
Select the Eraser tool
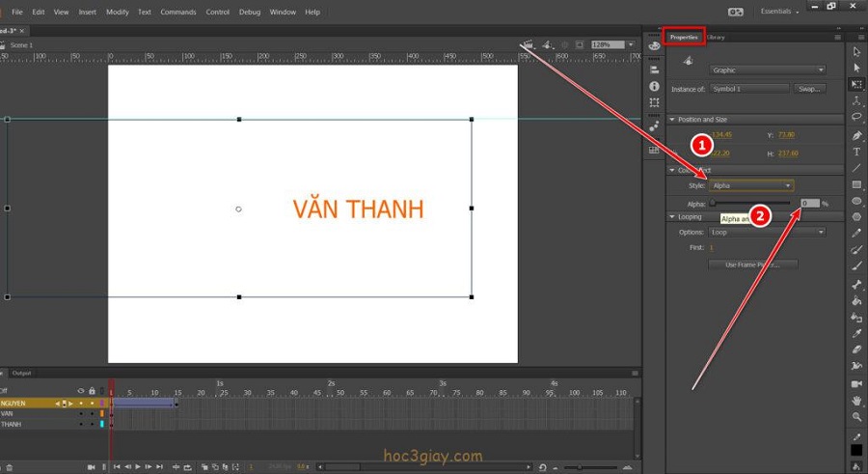pos(856,349)
